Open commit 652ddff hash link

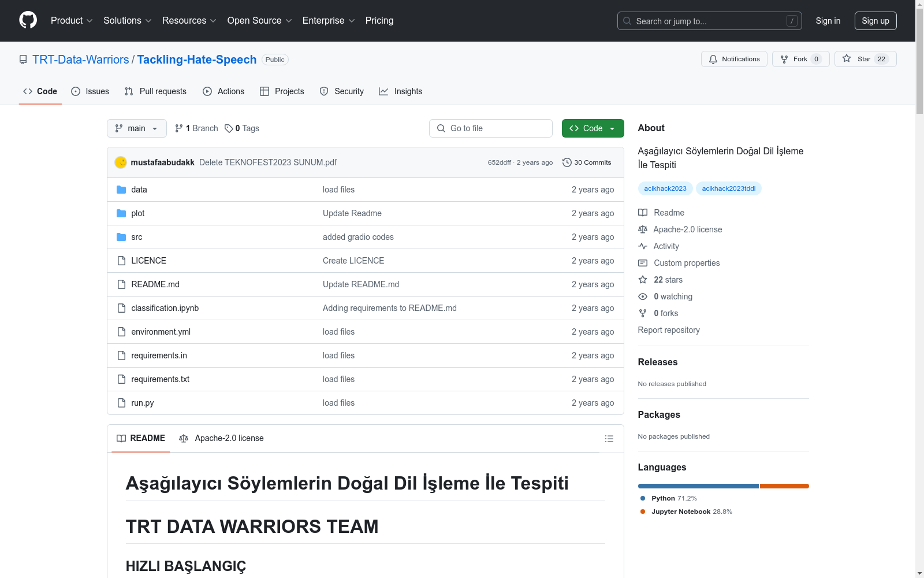500,162
